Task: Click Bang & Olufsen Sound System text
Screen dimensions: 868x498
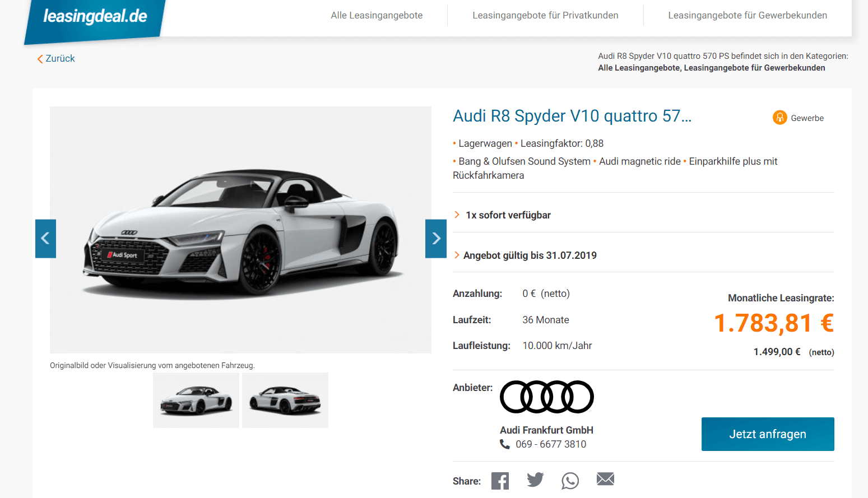Action: pyautogui.click(x=524, y=161)
